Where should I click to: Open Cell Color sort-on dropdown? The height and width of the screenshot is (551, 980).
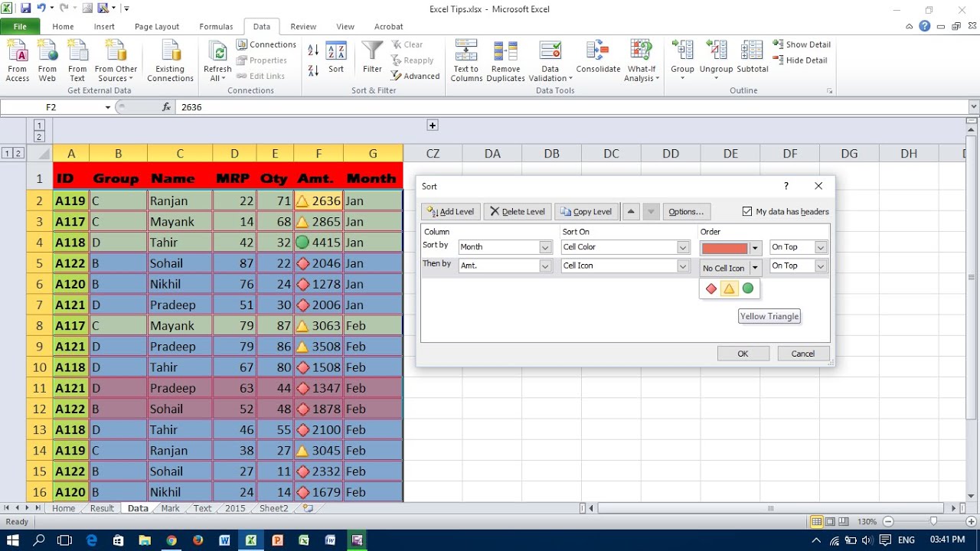683,247
